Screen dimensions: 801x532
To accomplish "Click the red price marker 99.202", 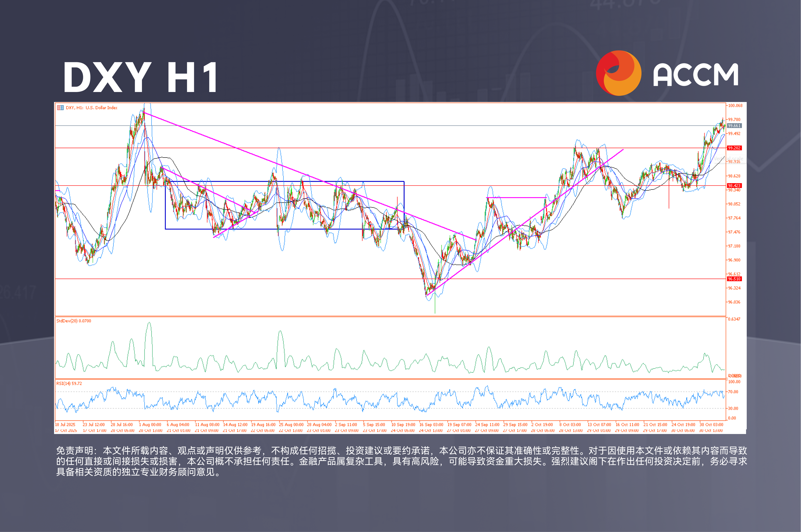I will click(734, 148).
